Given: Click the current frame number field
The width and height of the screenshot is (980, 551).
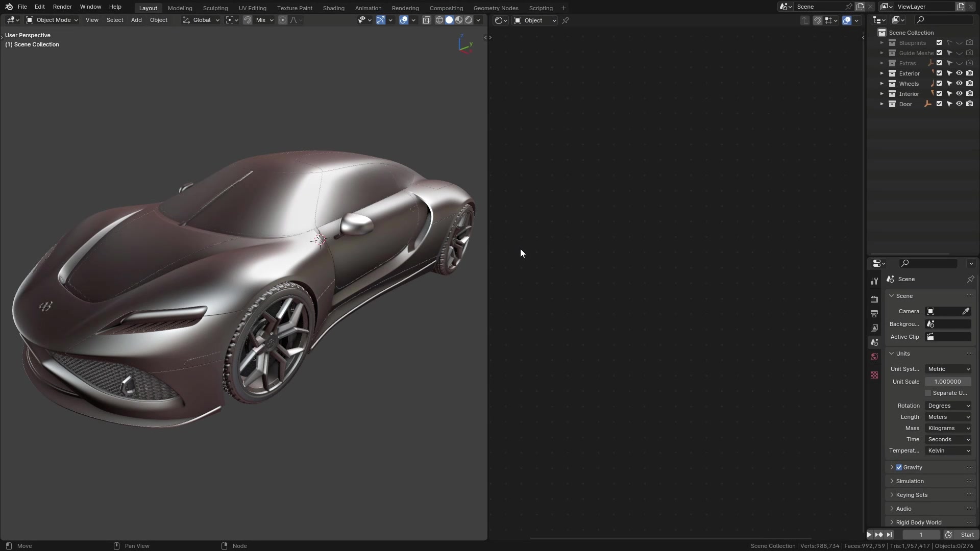Looking at the screenshot, I should click(921, 535).
